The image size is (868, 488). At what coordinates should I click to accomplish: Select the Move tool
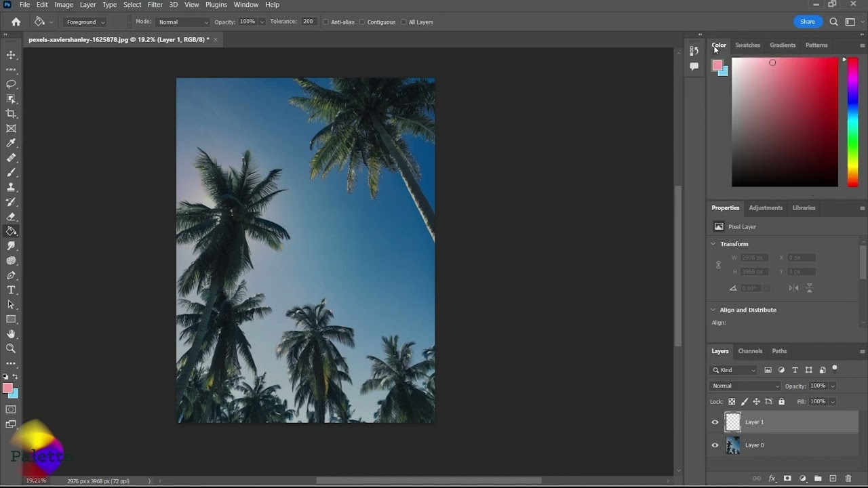coord(11,55)
